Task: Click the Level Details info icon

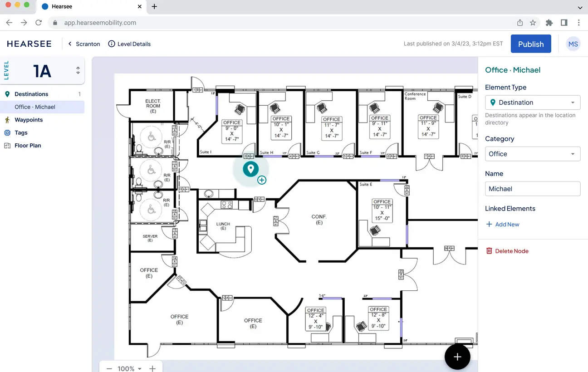Action: pyautogui.click(x=112, y=44)
